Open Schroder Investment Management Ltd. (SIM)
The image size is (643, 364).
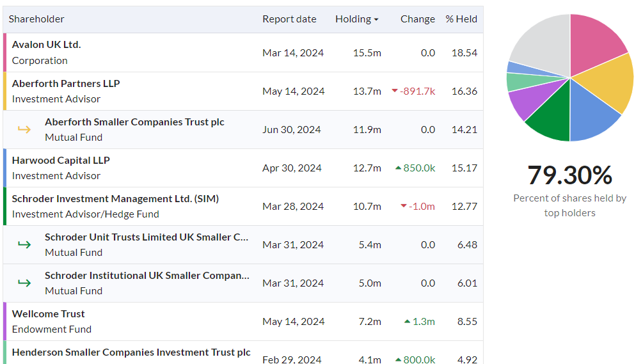point(115,199)
